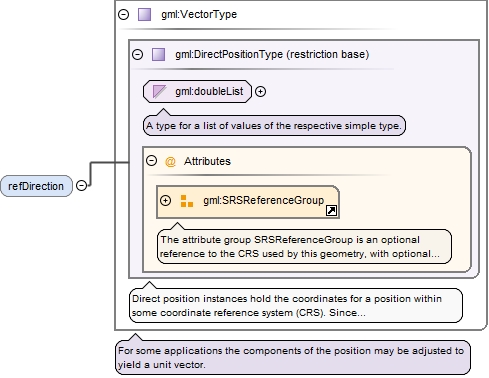Click the gml:VectorType purple square icon
Screen dimensions: 489x378
145,15
